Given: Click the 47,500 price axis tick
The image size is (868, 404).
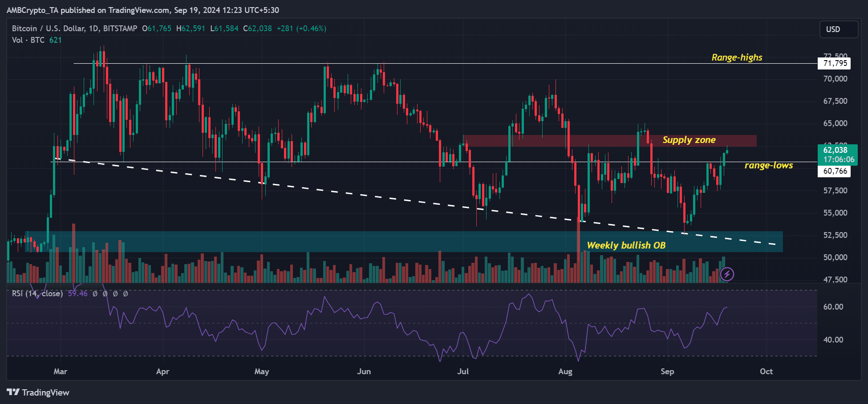Looking at the screenshot, I should pyautogui.click(x=836, y=280).
